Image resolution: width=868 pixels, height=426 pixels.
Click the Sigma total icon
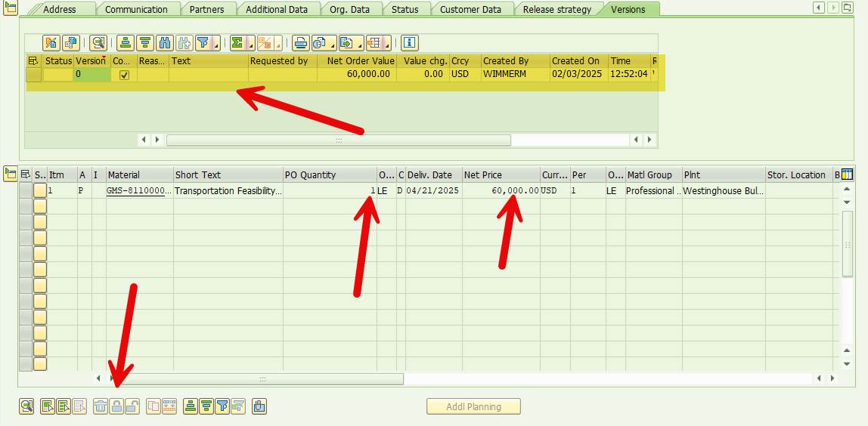(238, 42)
